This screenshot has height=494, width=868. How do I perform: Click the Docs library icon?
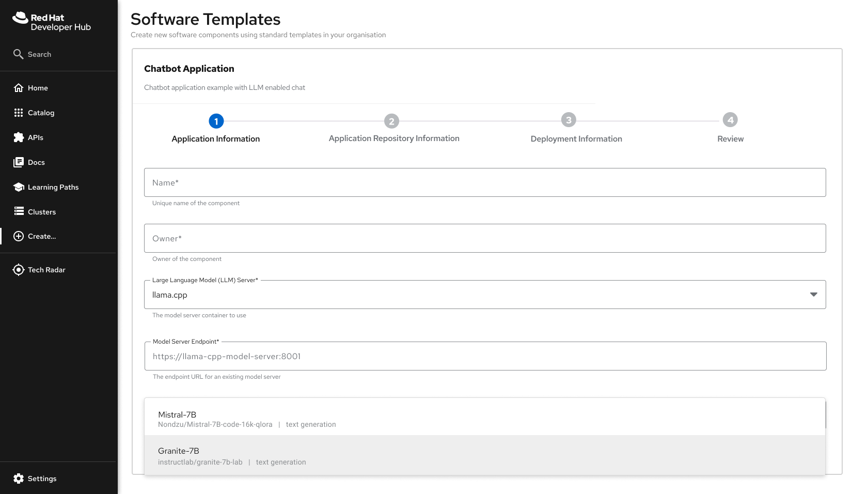pos(19,162)
